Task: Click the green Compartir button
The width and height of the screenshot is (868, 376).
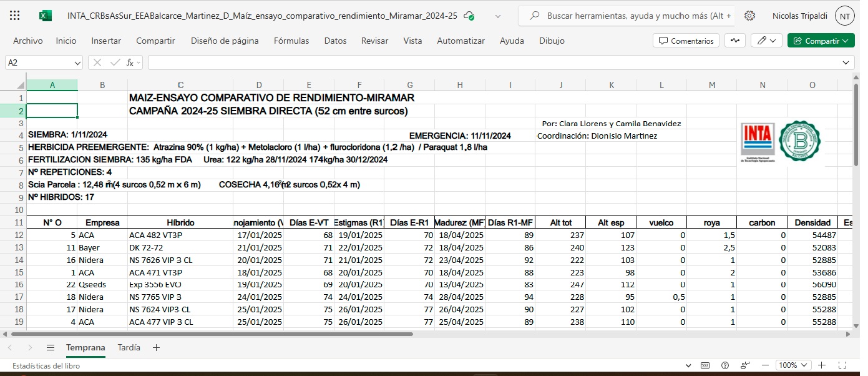Action: 821,41
